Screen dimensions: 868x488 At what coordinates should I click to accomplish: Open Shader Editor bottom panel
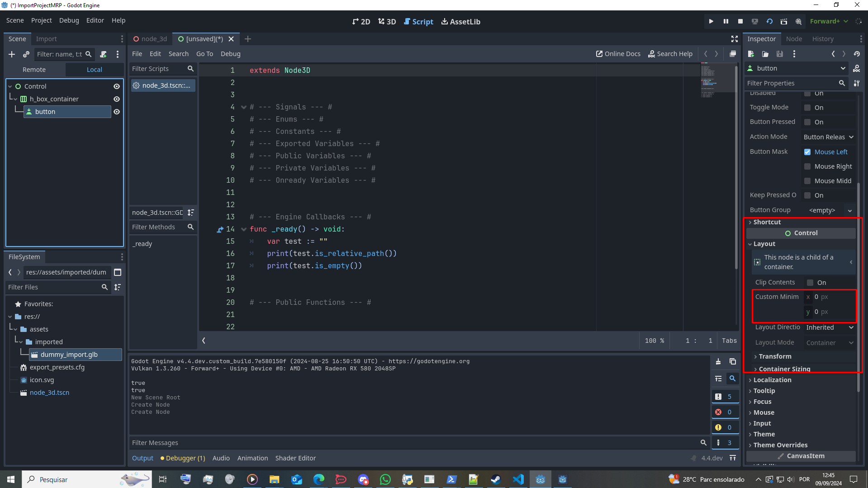[x=295, y=458]
